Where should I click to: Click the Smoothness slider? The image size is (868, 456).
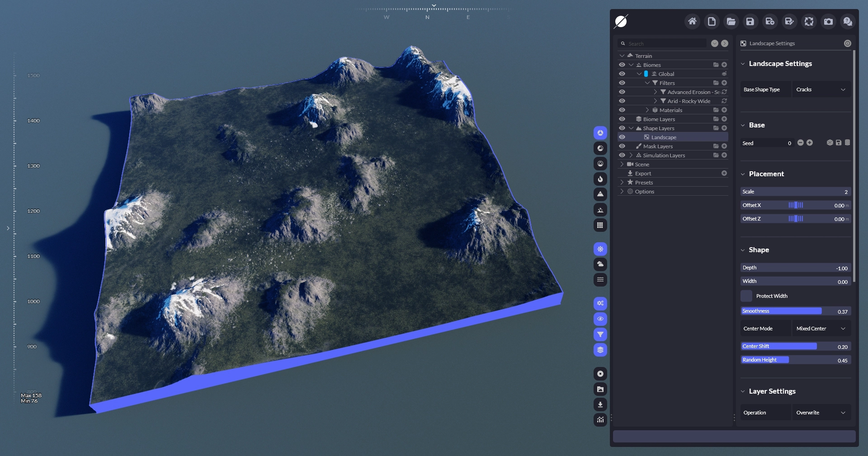click(796, 311)
